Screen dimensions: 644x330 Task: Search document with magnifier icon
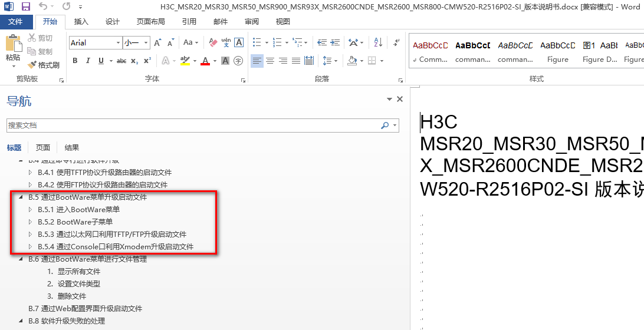click(385, 125)
